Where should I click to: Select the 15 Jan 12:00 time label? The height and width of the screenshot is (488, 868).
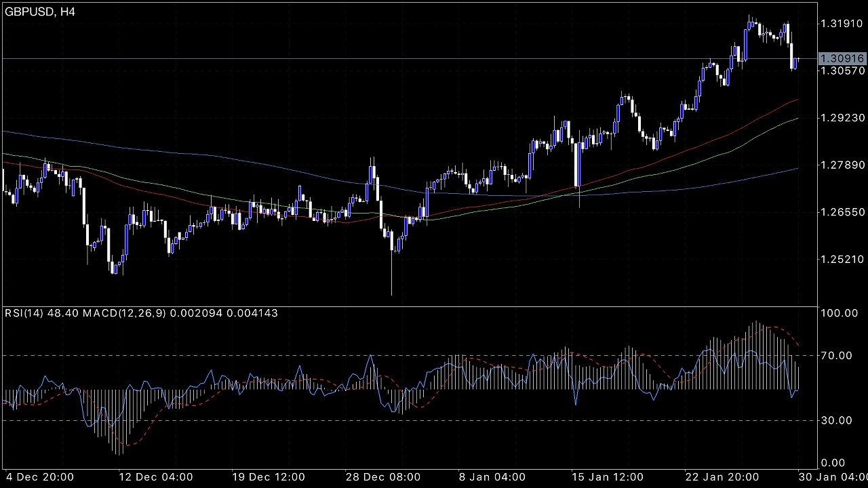pyautogui.click(x=607, y=477)
